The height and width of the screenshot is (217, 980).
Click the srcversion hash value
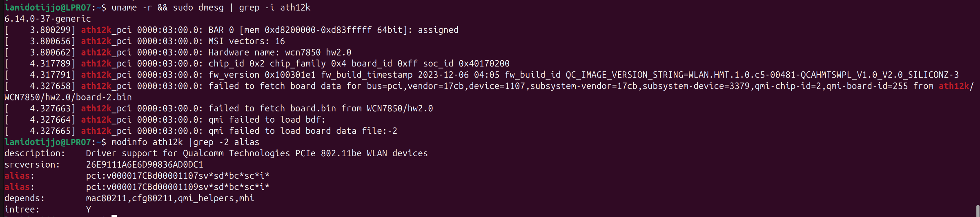click(144, 165)
